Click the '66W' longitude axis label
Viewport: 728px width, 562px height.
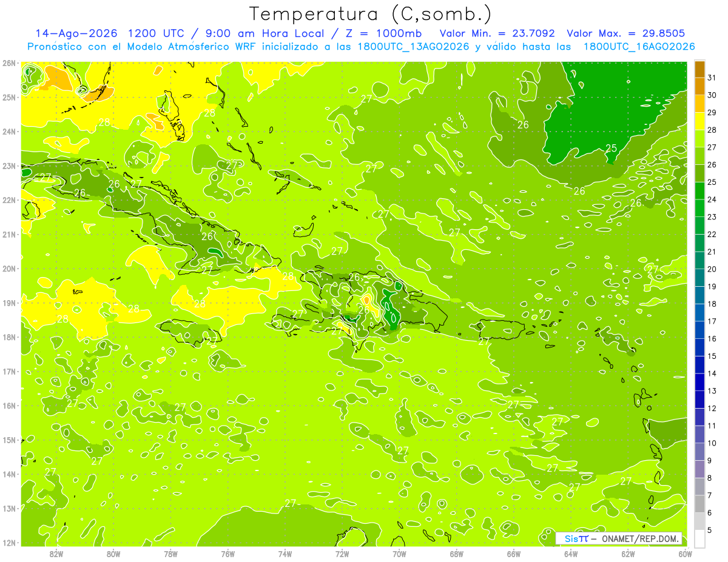click(x=514, y=554)
